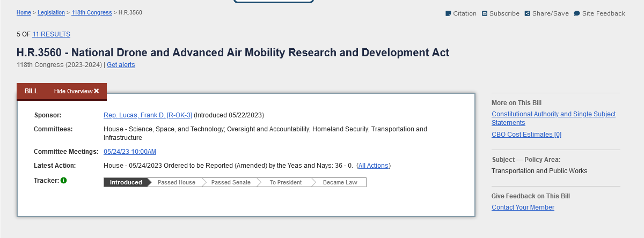Close overview using the X icon
644x238 pixels.
click(97, 91)
